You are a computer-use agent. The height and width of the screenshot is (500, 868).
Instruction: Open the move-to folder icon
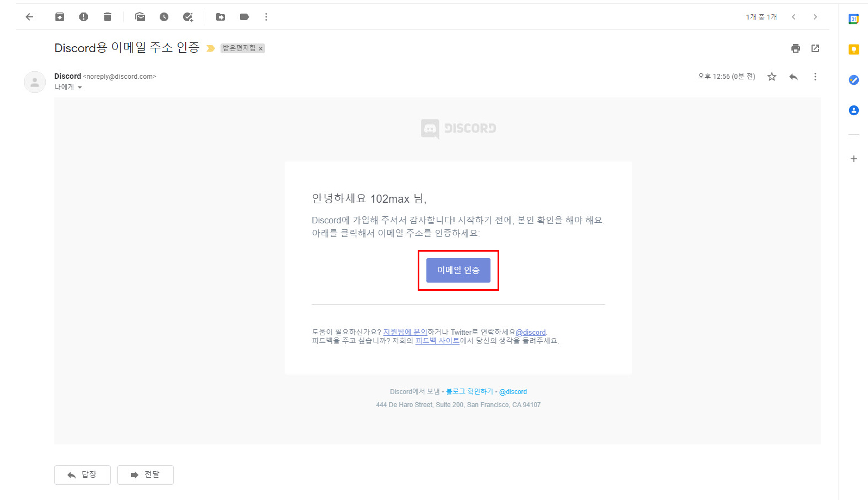221,17
